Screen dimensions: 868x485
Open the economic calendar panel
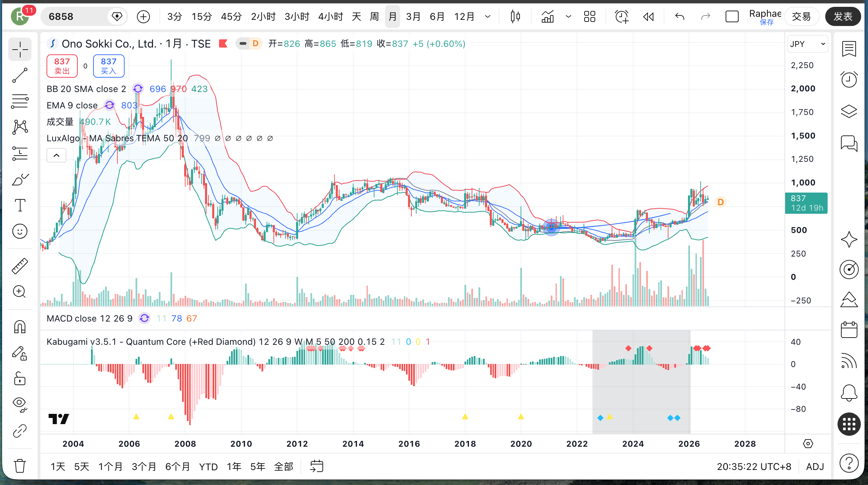click(849, 330)
